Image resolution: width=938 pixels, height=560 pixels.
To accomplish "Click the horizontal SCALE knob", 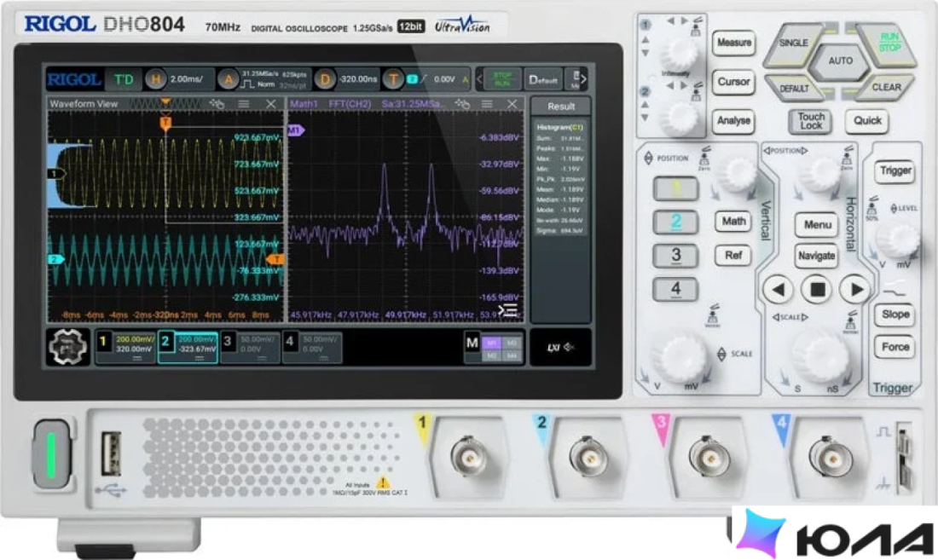I will click(x=820, y=355).
